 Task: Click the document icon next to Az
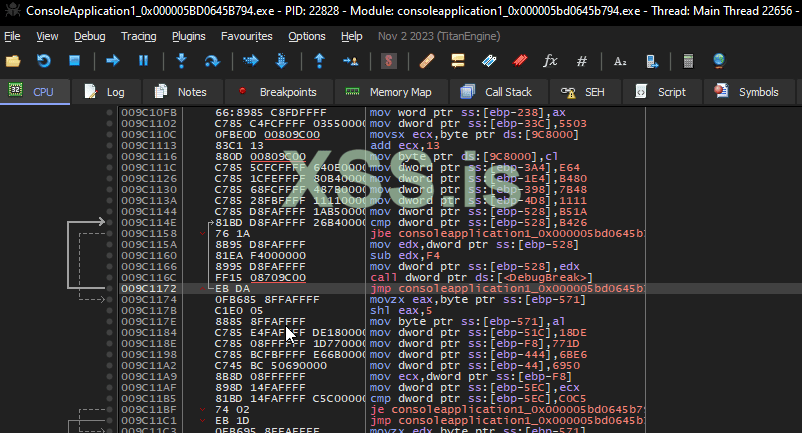[x=652, y=61]
